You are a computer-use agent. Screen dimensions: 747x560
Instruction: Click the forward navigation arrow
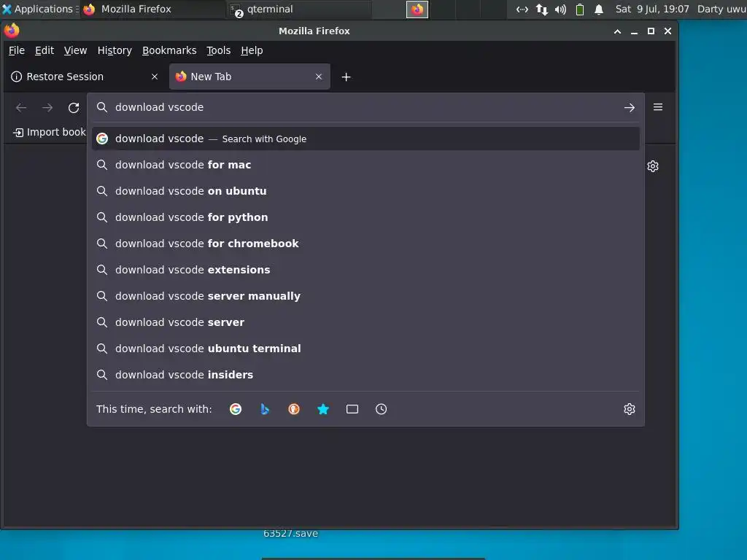[47, 108]
